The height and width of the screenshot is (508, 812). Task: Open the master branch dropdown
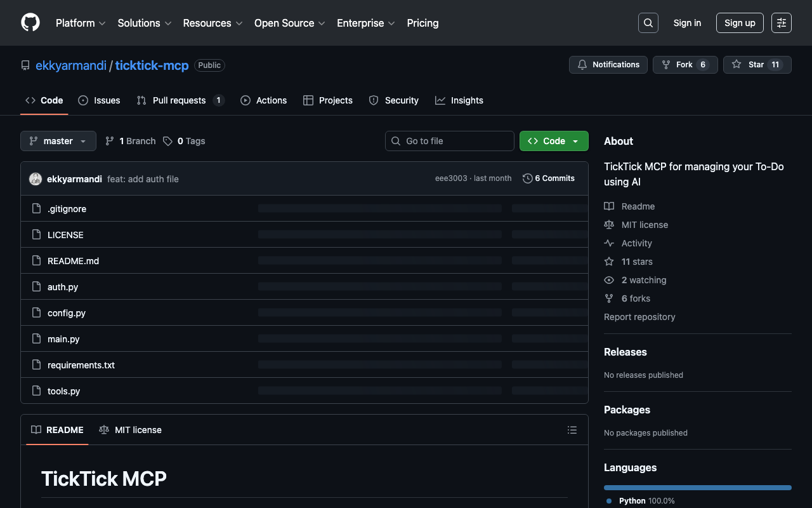coord(58,141)
